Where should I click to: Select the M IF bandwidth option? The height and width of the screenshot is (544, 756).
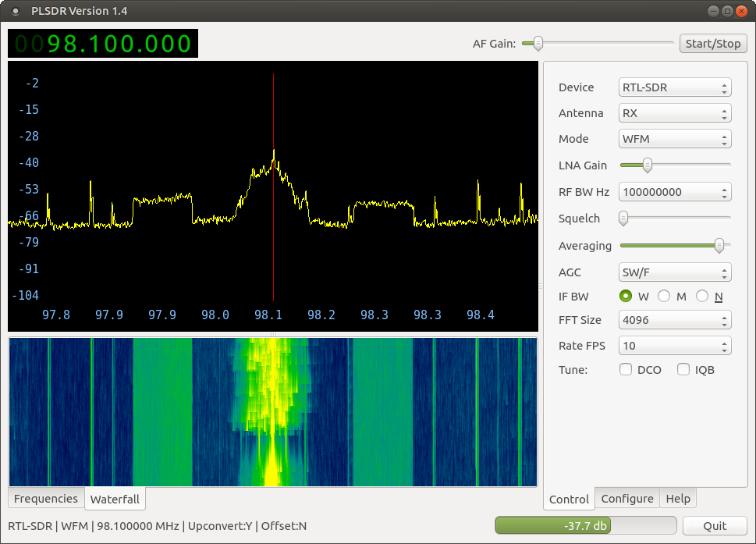[664, 297]
